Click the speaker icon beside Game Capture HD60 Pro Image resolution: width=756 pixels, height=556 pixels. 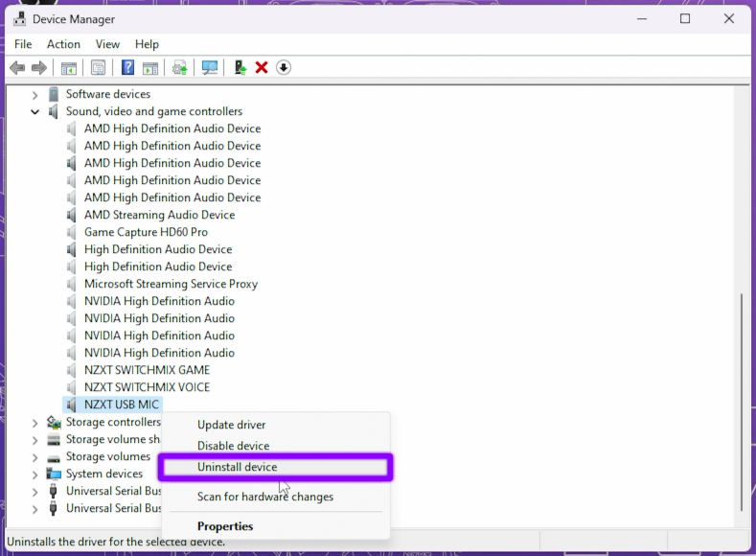tap(73, 232)
